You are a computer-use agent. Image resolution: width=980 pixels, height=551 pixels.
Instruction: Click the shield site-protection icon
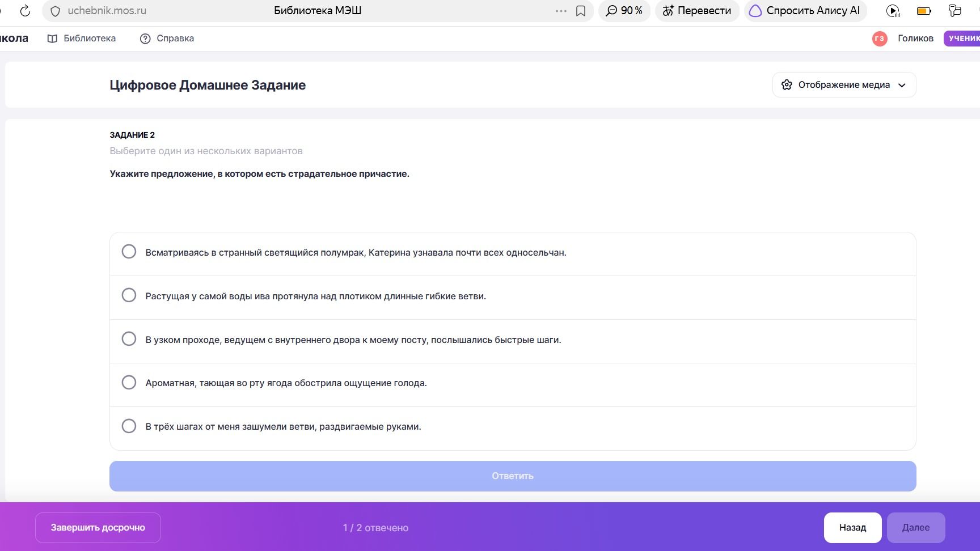pyautogui.click(x=56, y=11)
